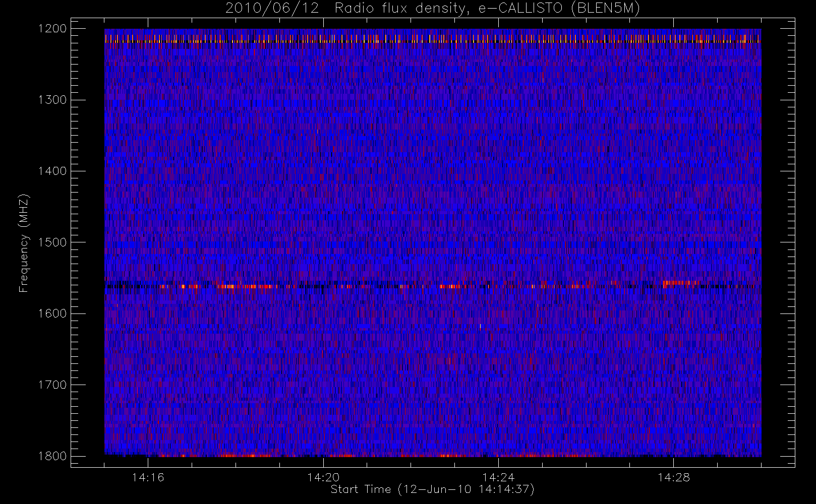
Task: Click the 14:28 time tick label
Action: pos(674,477)
